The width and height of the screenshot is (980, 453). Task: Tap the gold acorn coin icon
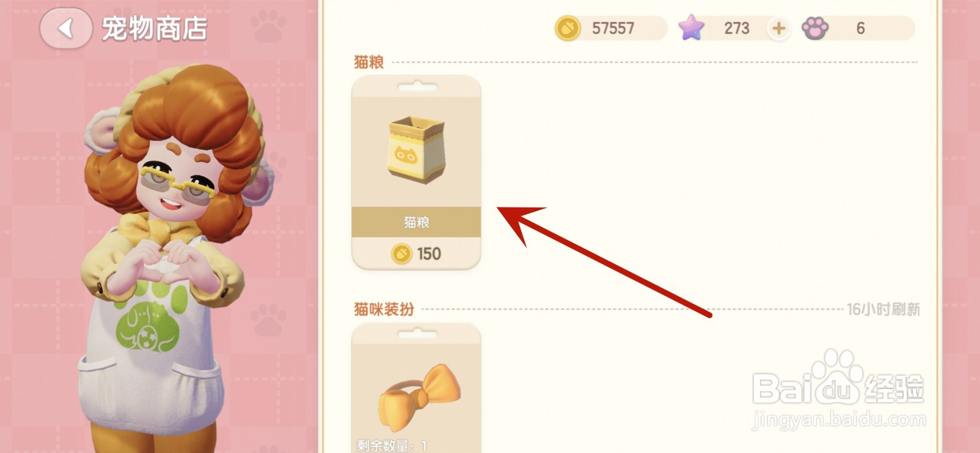(567, 28)
